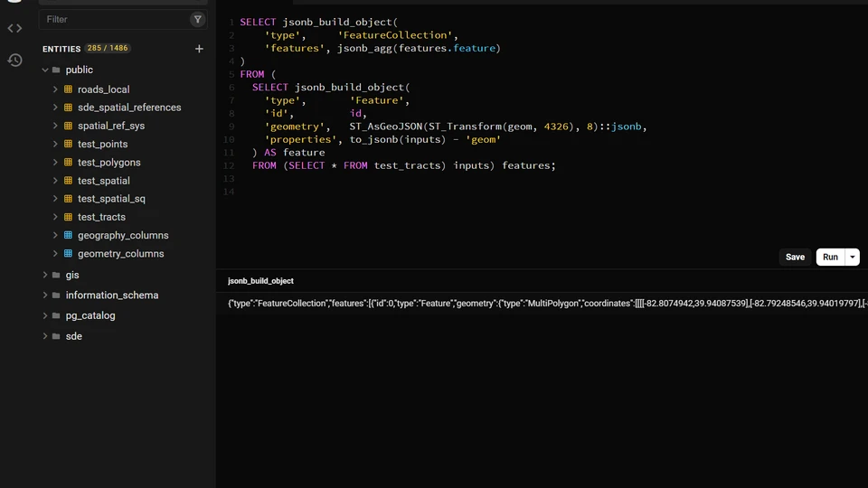868x488 pixels.
Task: Click the geography_columns view icon
Action: click(x=68, y=235)
